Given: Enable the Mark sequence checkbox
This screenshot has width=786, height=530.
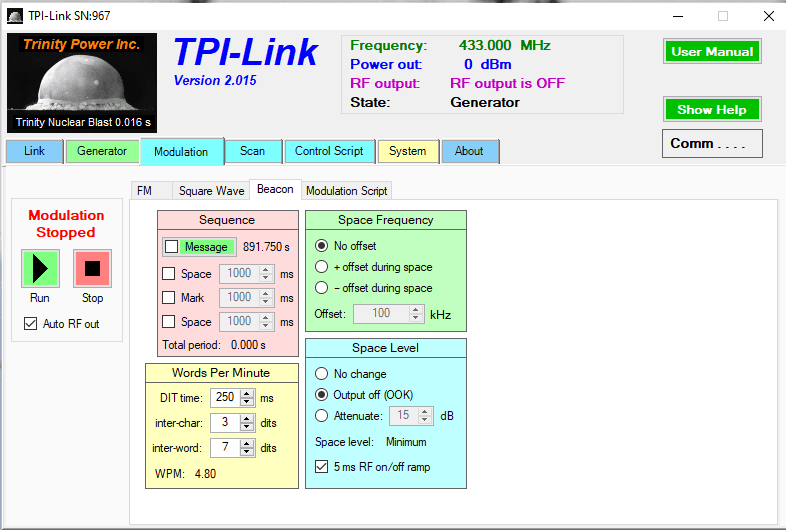Looking at the screenshot, I should pyautogui.click(x=169, y=297).
